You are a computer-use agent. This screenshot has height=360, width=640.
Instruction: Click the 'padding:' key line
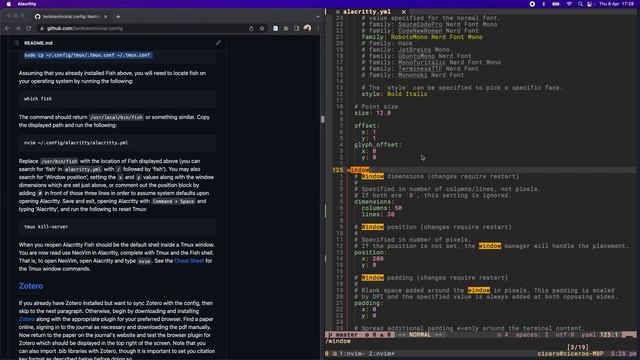pyautogui.click(x=369, y=303)
